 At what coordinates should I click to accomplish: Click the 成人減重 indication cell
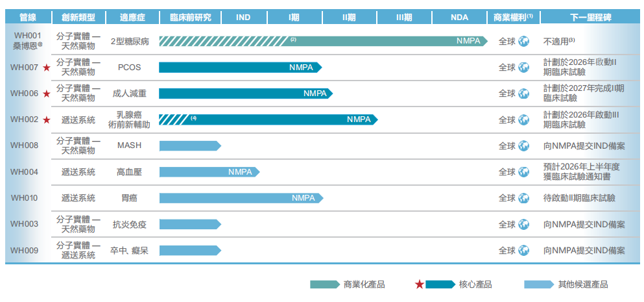tap(129, 94)
